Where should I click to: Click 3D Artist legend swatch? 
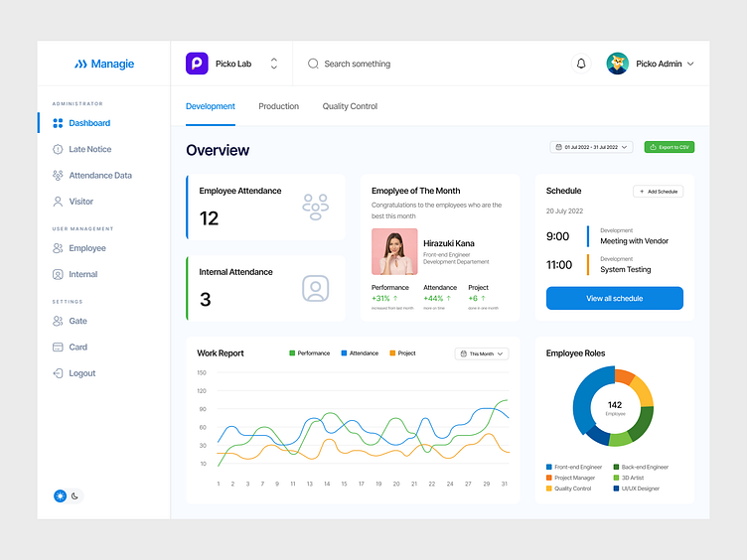pyautogui.click(x=616, y=478)
